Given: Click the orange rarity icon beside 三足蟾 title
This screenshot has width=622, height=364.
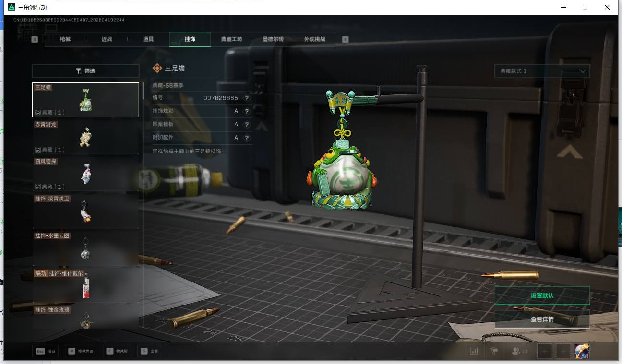Looking at the screenshot, I should point(157,68).
